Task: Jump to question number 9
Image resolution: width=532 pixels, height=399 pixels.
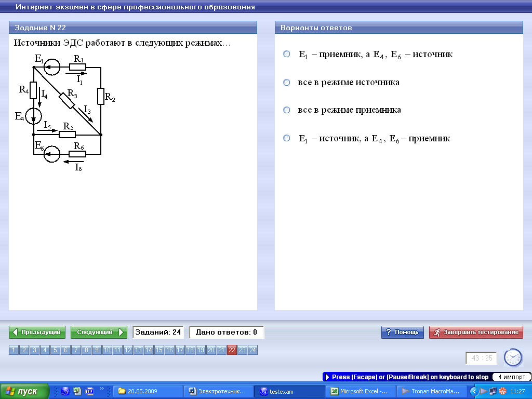Action: [x=97, y=350]
